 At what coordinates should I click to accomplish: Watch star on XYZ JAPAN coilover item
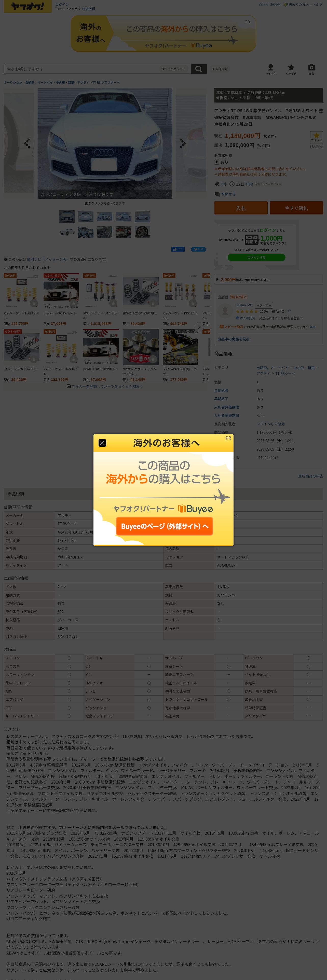tap(193, 359)
